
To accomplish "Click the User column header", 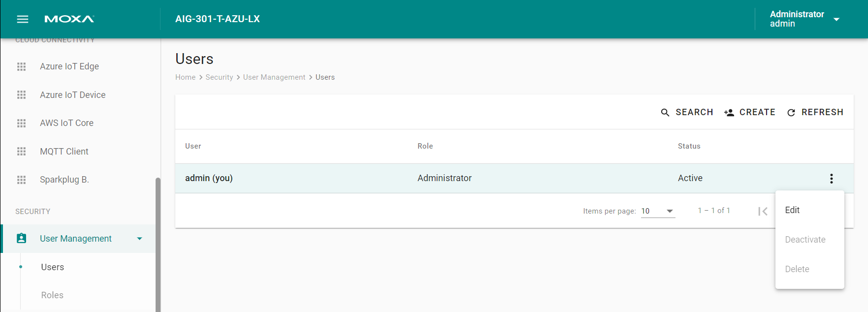I will [x=193, y=146].
